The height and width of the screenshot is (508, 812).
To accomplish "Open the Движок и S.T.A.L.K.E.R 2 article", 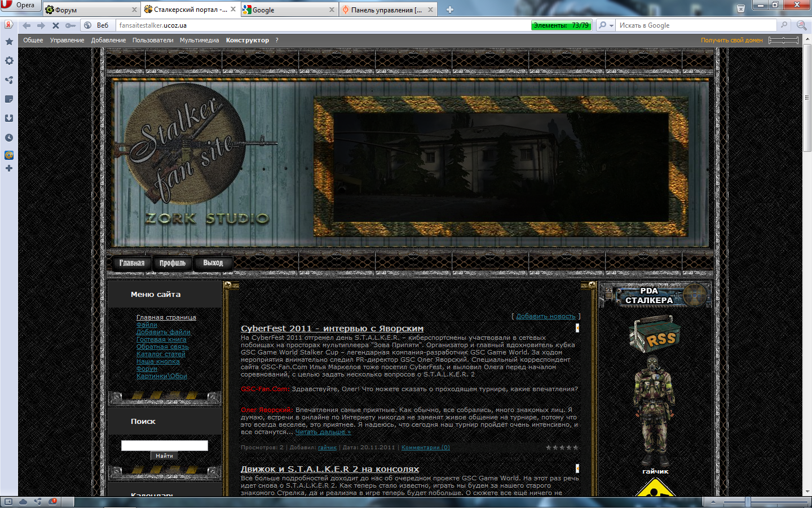I will pos(330,469).
